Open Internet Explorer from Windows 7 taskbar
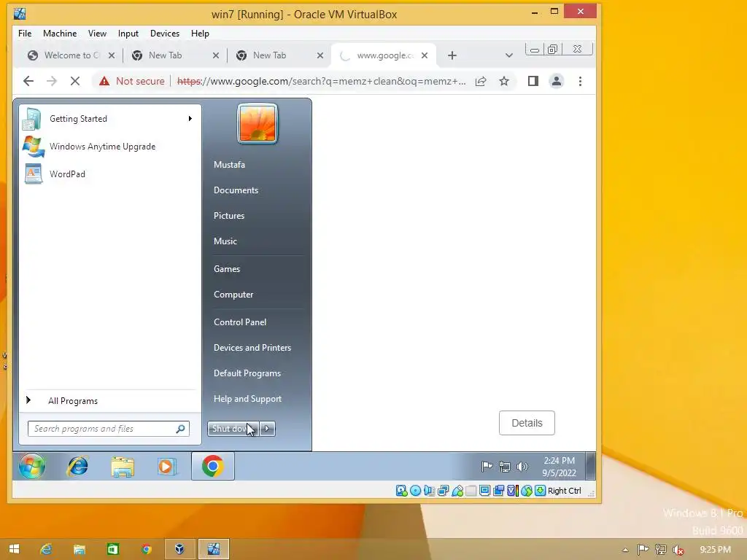The height and width of the screenshot is (560, 747). (77, 466)
